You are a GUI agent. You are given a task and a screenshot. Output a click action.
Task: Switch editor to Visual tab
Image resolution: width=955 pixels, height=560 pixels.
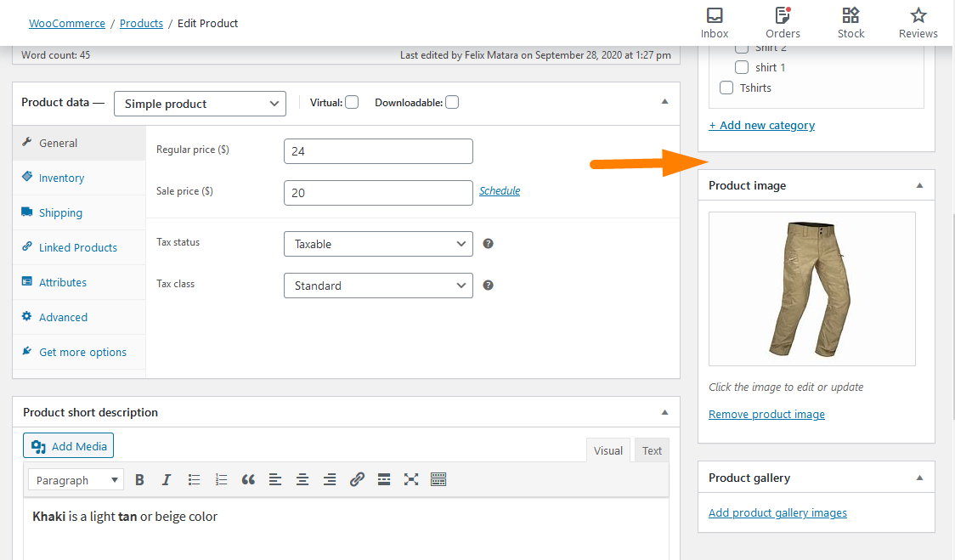[x=607, y=450]
